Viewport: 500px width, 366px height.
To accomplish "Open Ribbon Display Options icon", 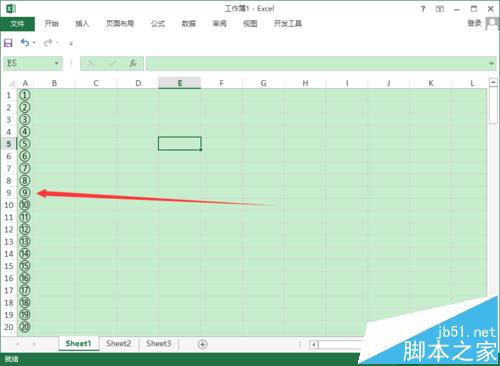I will [440, 9].
